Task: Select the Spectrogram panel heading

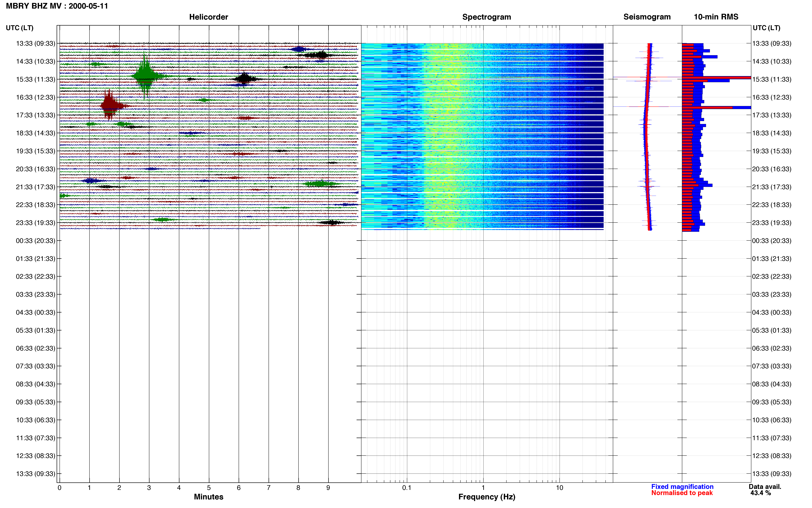Action: (x=487, y=17)
